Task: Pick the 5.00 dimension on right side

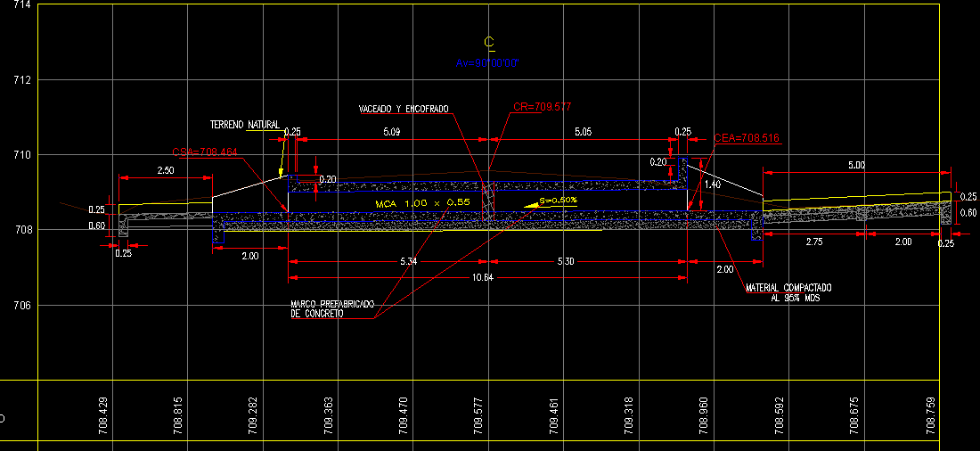Action: pos(855,165)
